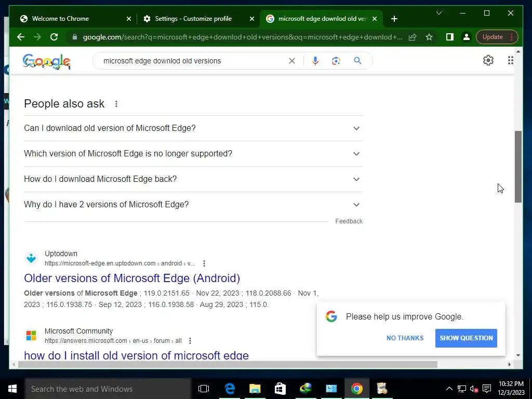Click the taskbar search box
The width and height of the screenshot is (532, 399).
108,389
